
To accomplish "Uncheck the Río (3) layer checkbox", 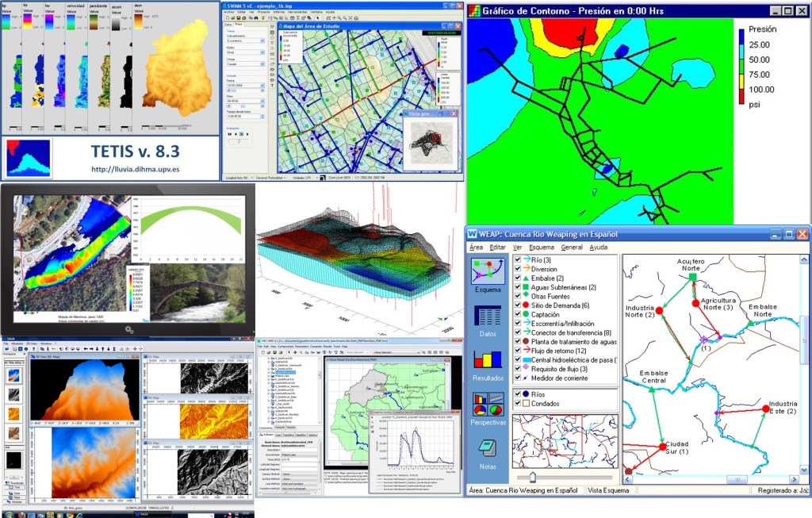I will [518, 260].
